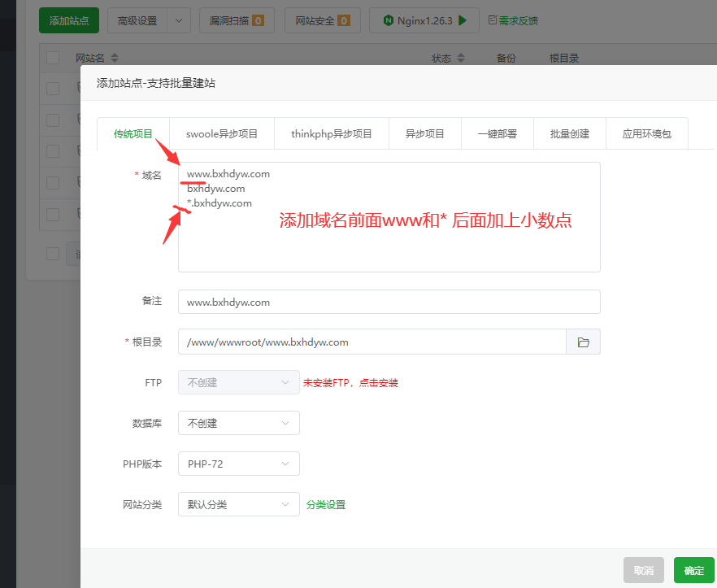The height and width of the screenshot is (588, 717).
Task: Open the FTP 不创建 dropdown
Action: (238, 382)
